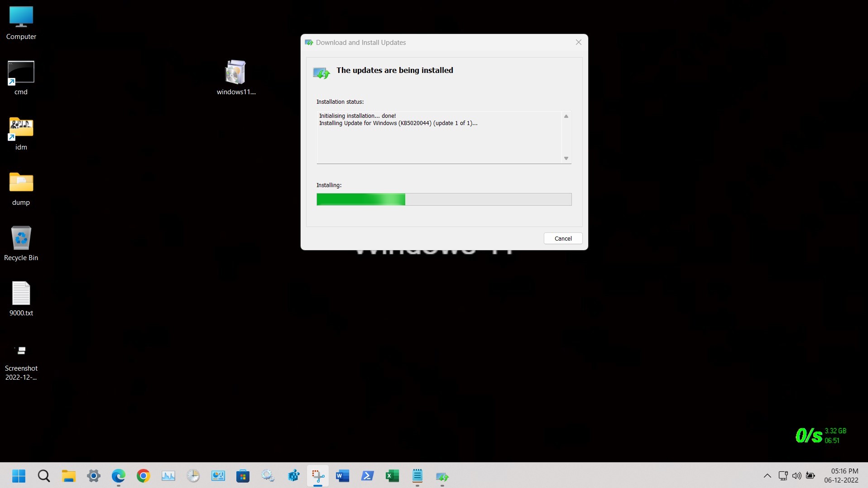
Task: Open Registry Editor cubes taskbar icon
Action: pos(293,476)
